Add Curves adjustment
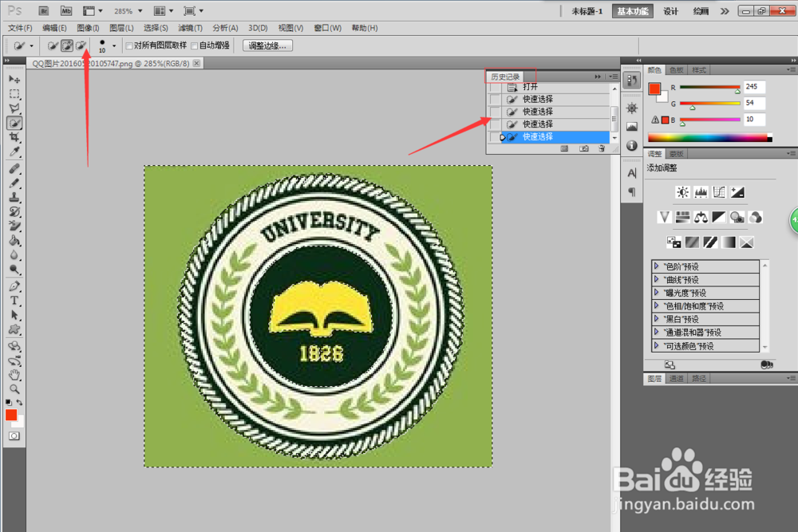The image size is (798, 532). (x=719, y=192)
